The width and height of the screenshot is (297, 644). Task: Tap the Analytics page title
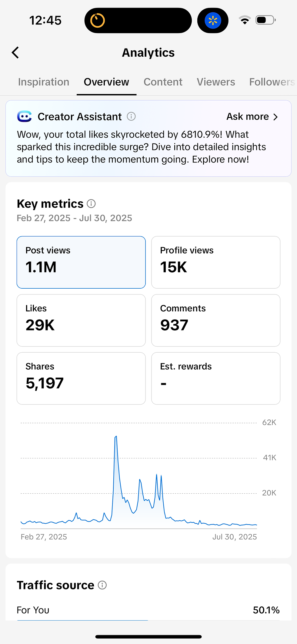point(148,53)
